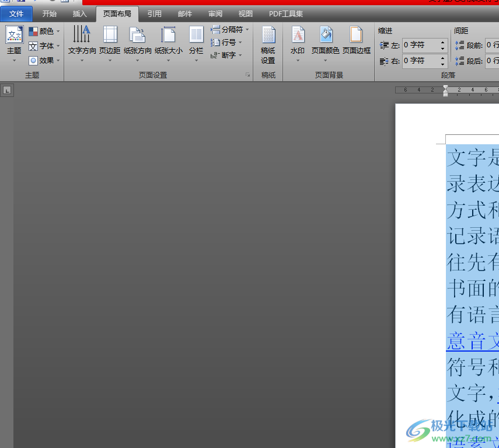
Task: Click the 纸张大小 paper size icon
Action: pyautogui.click(x=168, y=34)
